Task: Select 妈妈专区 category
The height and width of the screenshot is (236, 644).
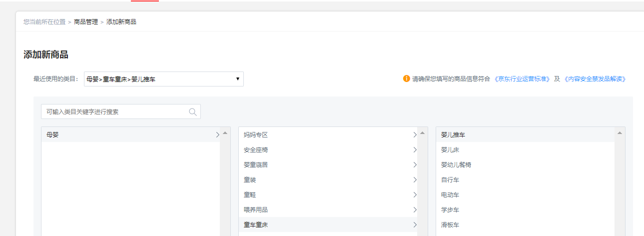Action: click(x=328, y=134)
